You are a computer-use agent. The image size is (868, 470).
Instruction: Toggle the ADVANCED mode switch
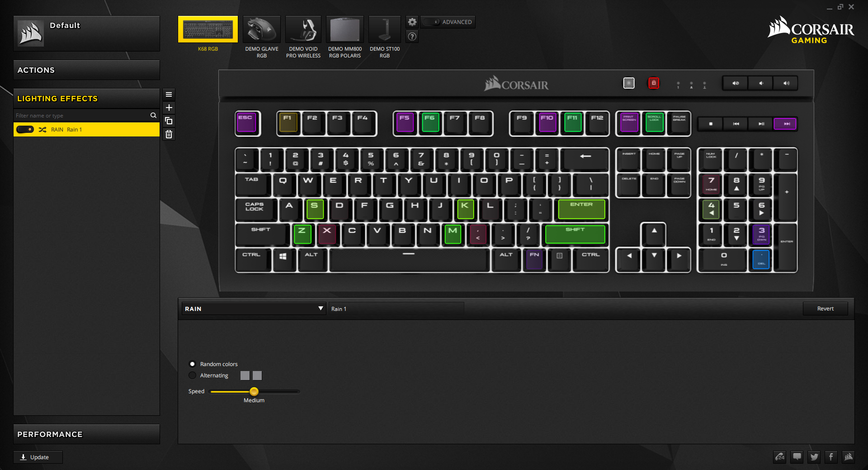pyautogui.click(x=431, y=22)
